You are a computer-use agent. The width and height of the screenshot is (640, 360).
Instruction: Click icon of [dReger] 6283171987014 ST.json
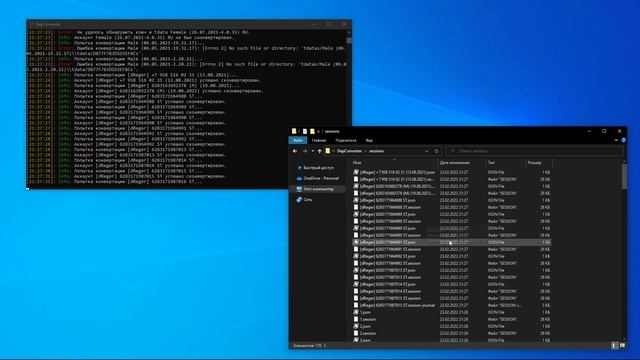[x=356, y=284]
